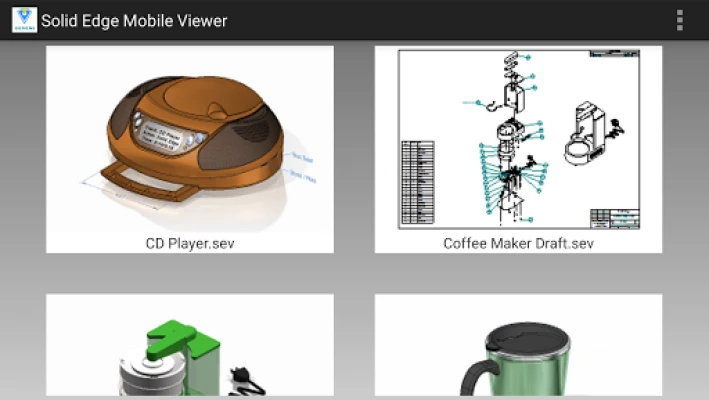The height and width of the screenshot is (400, 709).
Task: Open the Coffee Maker Draft drawing thumbnail
Action: [518, 138]
